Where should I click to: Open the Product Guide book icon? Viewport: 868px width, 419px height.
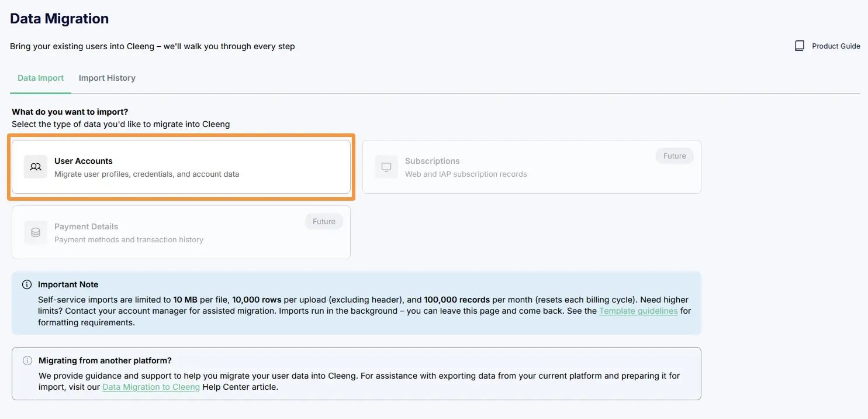point(800,46)
